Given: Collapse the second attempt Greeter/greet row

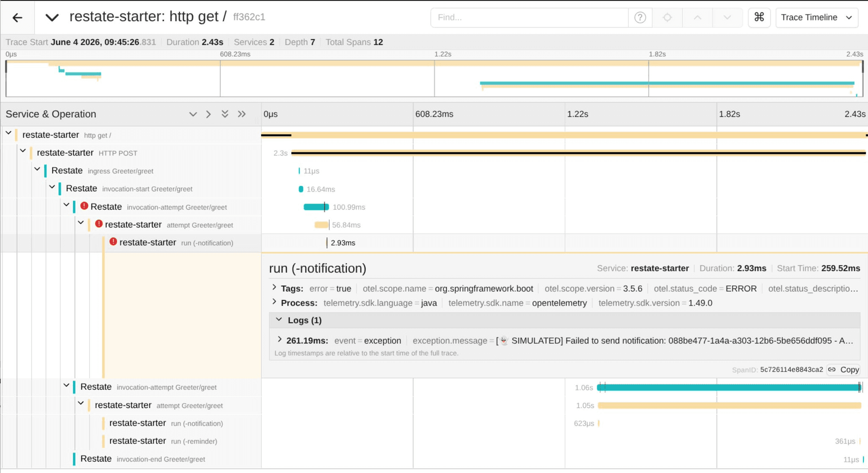Looking at the screenshot, I should coord(81,403).
